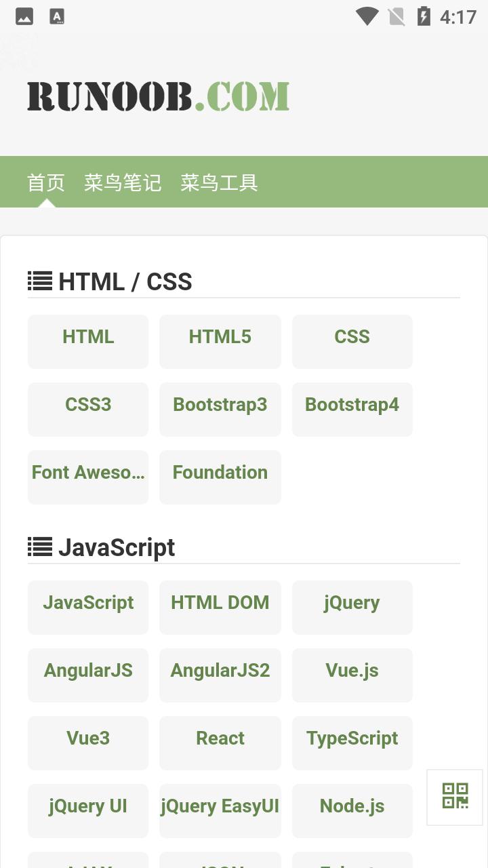Tap the battery status icon

(424, 16)
